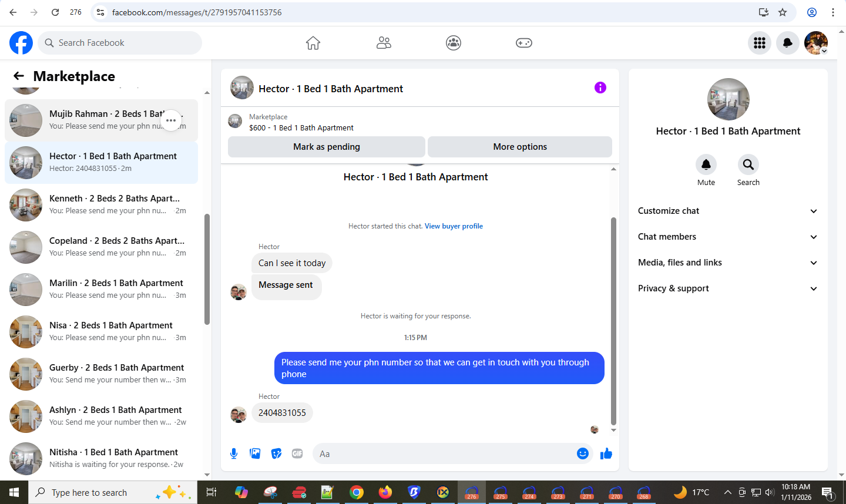This screenshot has height=504, width=846.
Task: Open more options on Mujib Rahman chat
Action: (x=171, y=120)
